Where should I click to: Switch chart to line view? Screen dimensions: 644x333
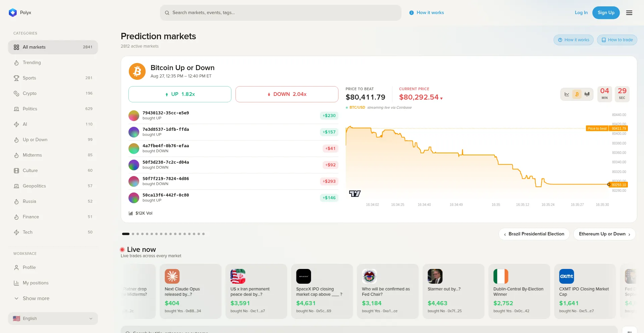[567, 94]
